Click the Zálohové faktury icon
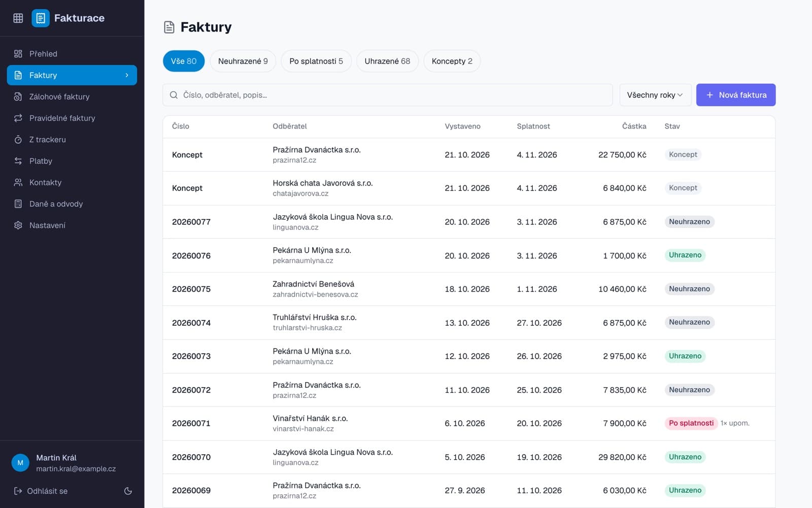812x508 pixels. pyautogui.click(x=18, y=97)
